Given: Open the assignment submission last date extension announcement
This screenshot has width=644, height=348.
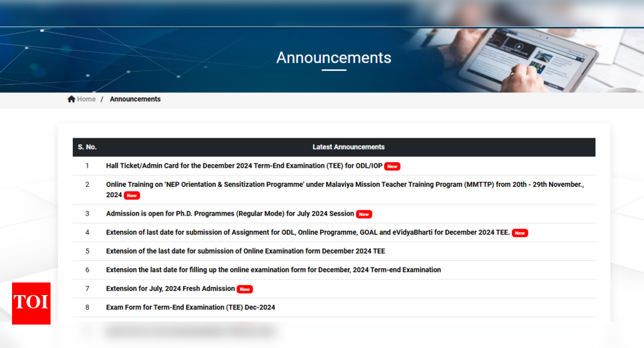Looking at the screenshot, I should point(308,232).
